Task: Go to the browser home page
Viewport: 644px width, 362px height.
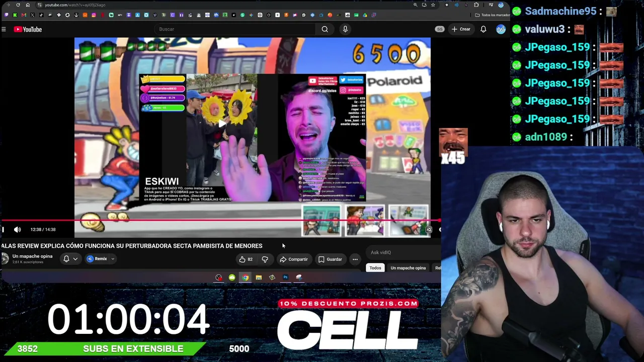Action: pos(28,5)
